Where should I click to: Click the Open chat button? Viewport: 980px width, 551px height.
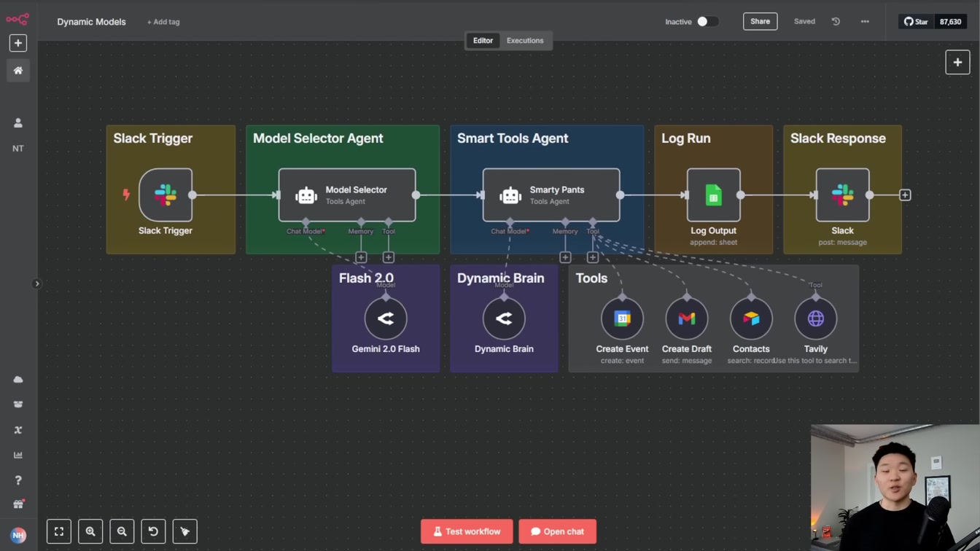pos(558,531)
